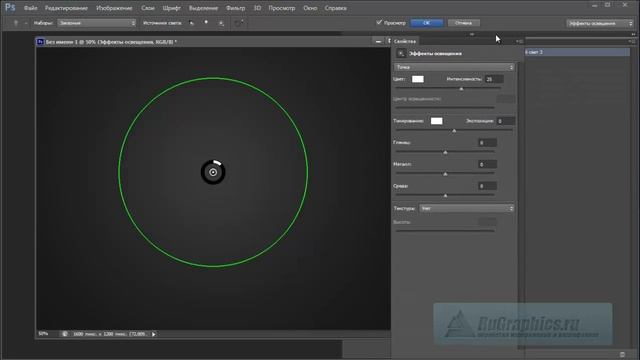Select the light row in Lights panel

click(x=577, y=52)
